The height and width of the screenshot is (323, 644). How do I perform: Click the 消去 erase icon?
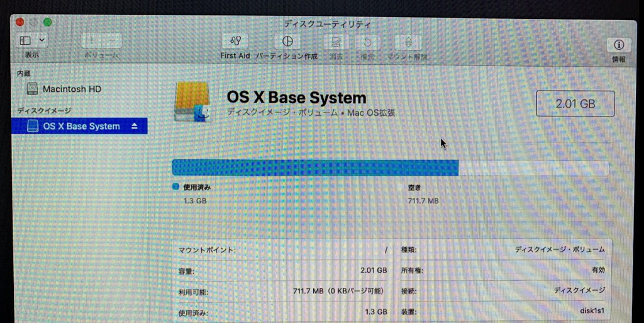[x=336, y=42]
